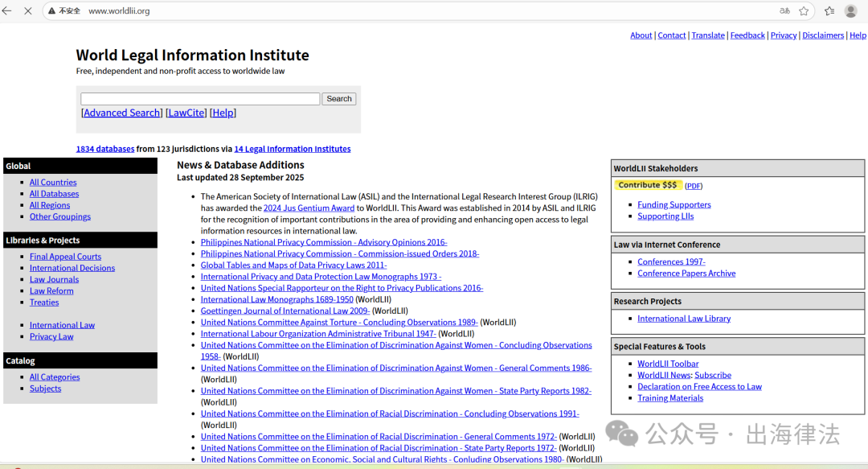Open Racial Discrimination Concluding Observations 1991 link
The height and width of the screenshot is (469, 868).
[x=390, y=413]
